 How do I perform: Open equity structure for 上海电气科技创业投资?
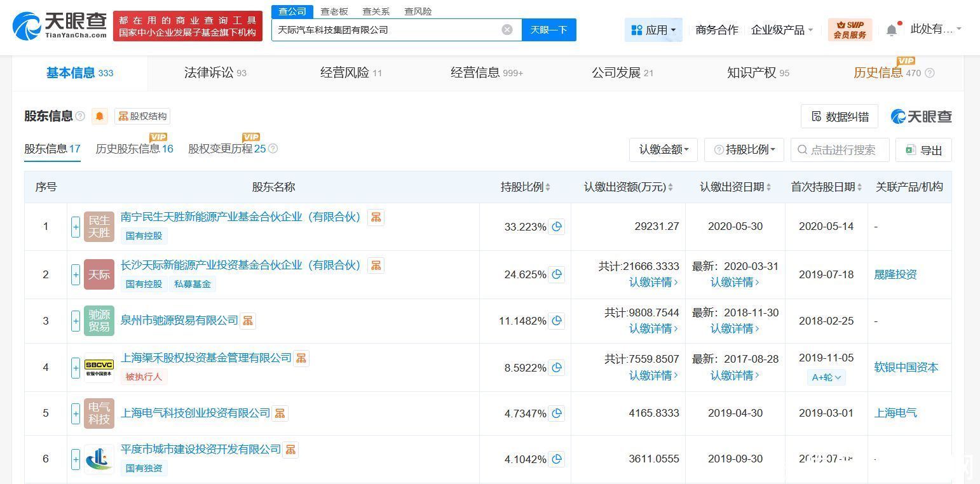(280, 413)
